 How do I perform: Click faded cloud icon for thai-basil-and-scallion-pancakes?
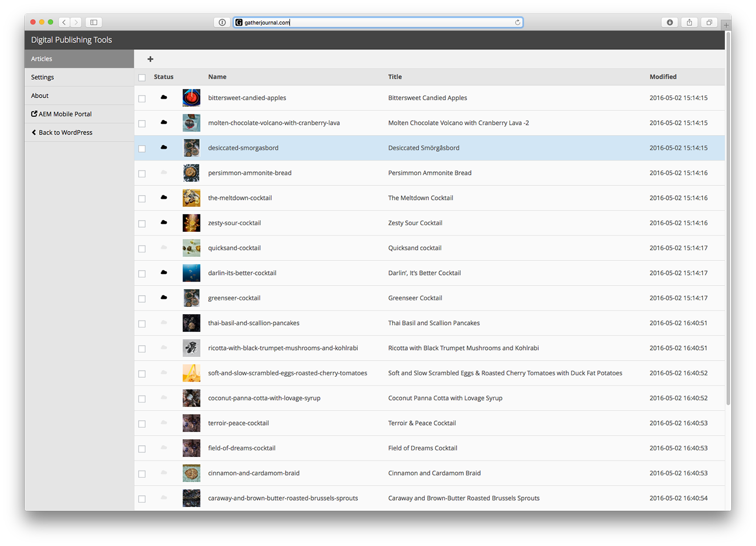(x=164, y=322)
